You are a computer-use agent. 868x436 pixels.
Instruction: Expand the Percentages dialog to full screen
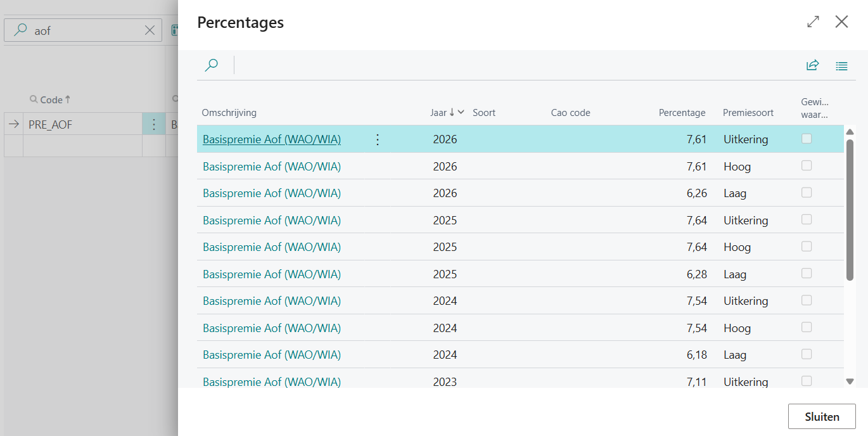point(813,22)
